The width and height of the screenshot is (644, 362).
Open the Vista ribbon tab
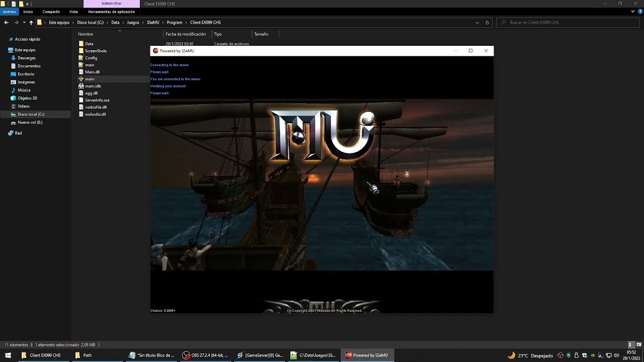(73, 12)
